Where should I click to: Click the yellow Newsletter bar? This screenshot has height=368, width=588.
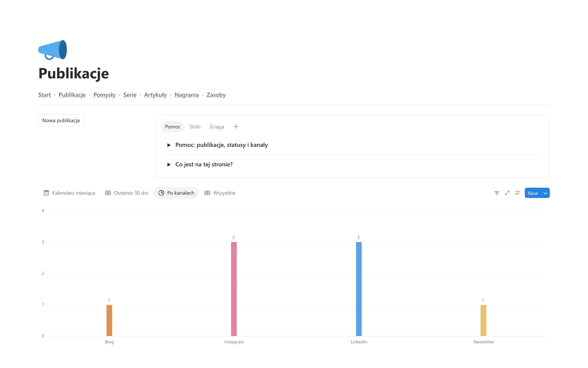pos(483,321)
